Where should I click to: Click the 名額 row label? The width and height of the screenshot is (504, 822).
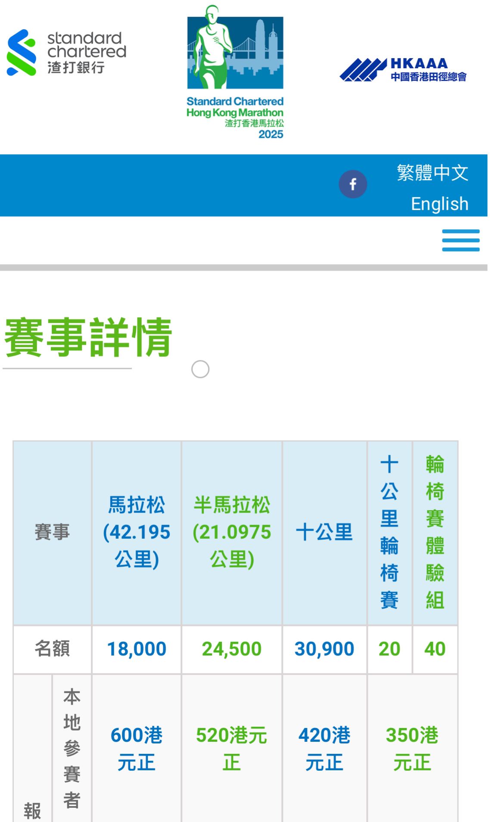[52, 649]
